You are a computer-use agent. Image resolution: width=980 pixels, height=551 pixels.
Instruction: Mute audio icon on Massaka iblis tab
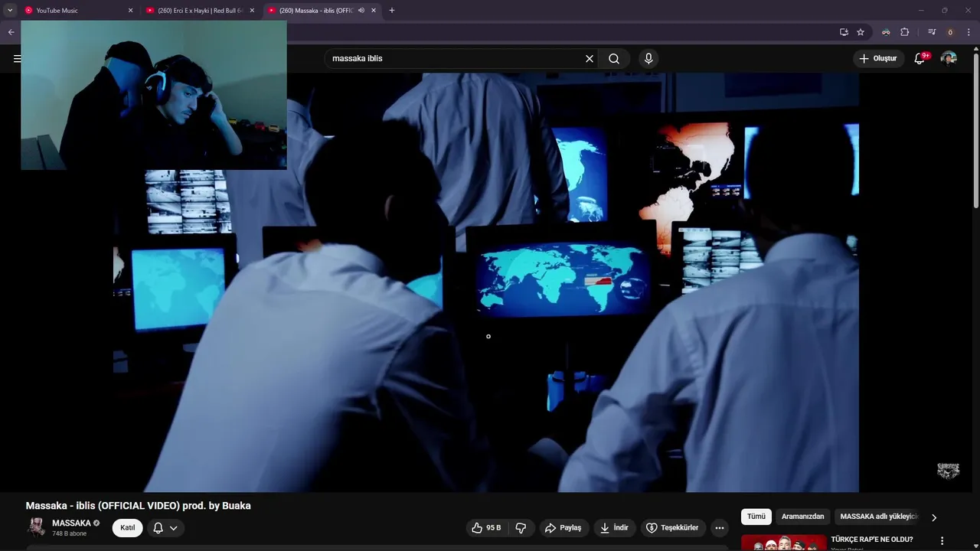tap(361, 11)
